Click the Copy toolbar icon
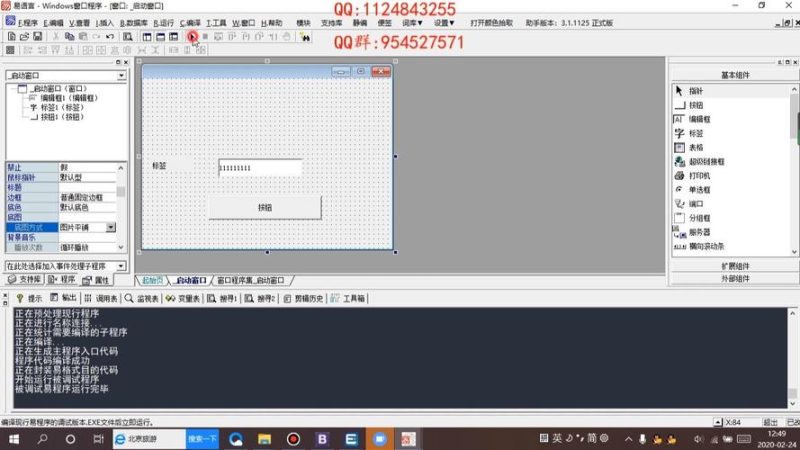The image size is (800, 450). (69, 37)
